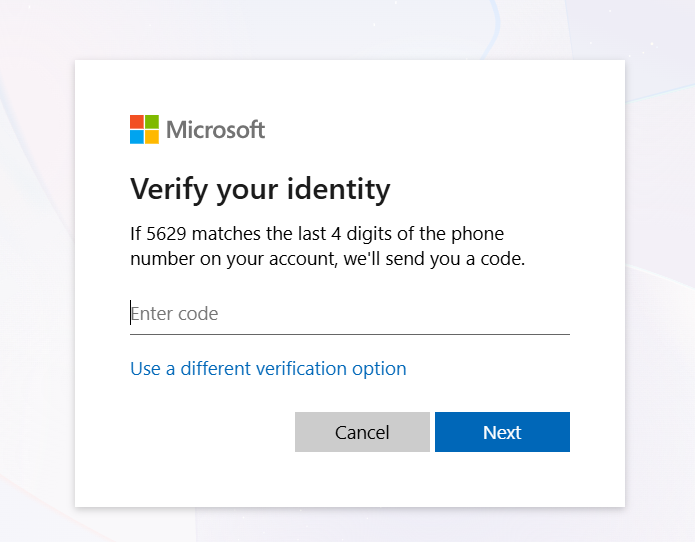Click the blank white area below Cancel button

(x=361, y=478)
